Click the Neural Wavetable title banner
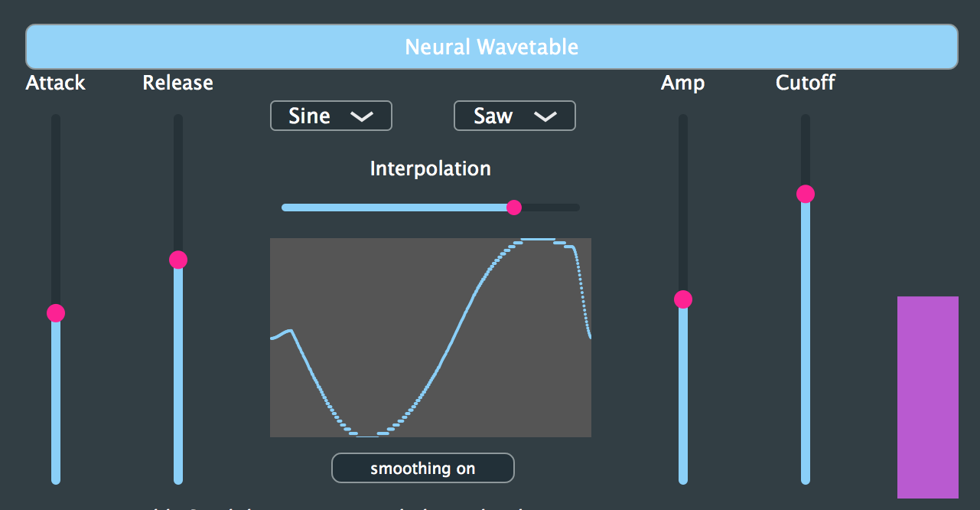Viewport: 980px width, 510px height. pos(492,47)
